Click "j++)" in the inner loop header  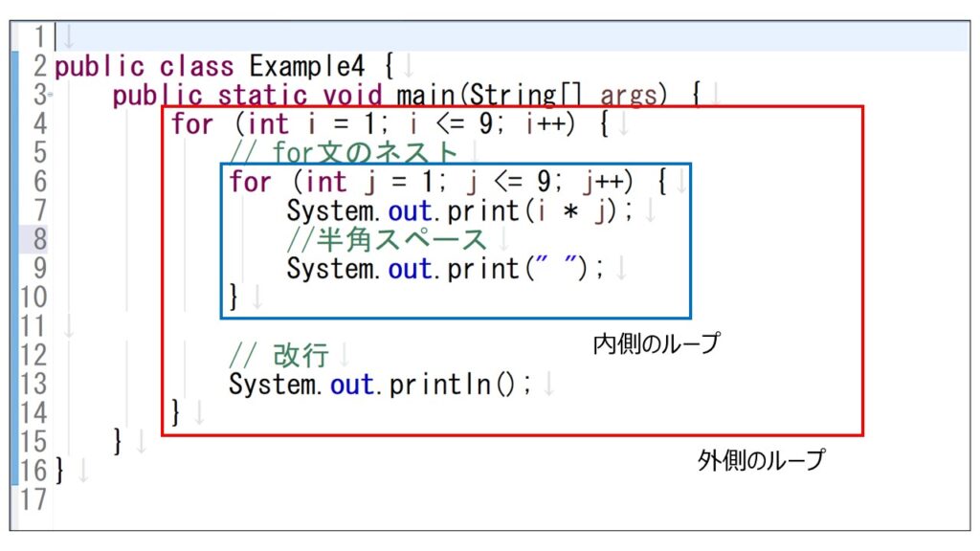[608, 182]
